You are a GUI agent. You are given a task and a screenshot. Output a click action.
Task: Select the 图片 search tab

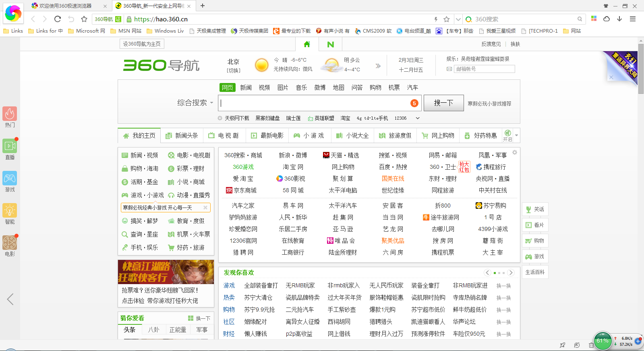[x=283, y=87]
